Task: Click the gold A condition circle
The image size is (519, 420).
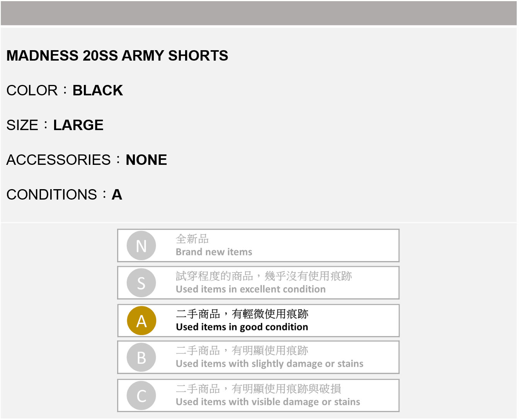Action: coord(141,320)
